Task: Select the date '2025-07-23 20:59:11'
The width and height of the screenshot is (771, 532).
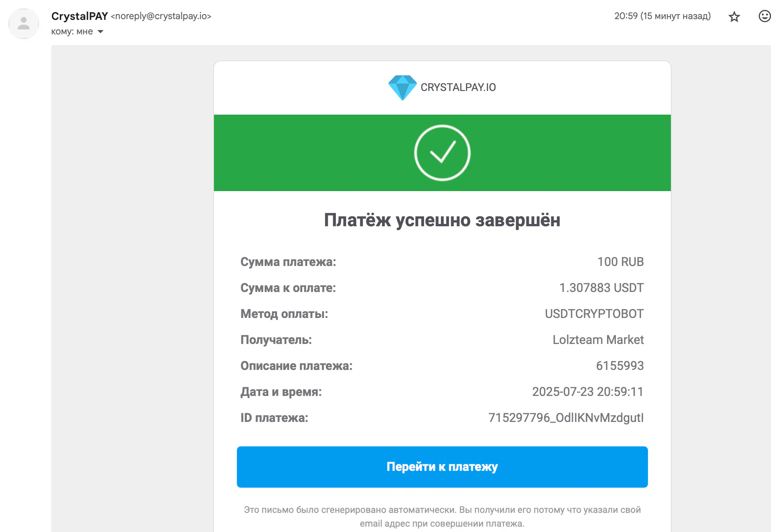Action: pyautogui.click(x=588, y=392)
